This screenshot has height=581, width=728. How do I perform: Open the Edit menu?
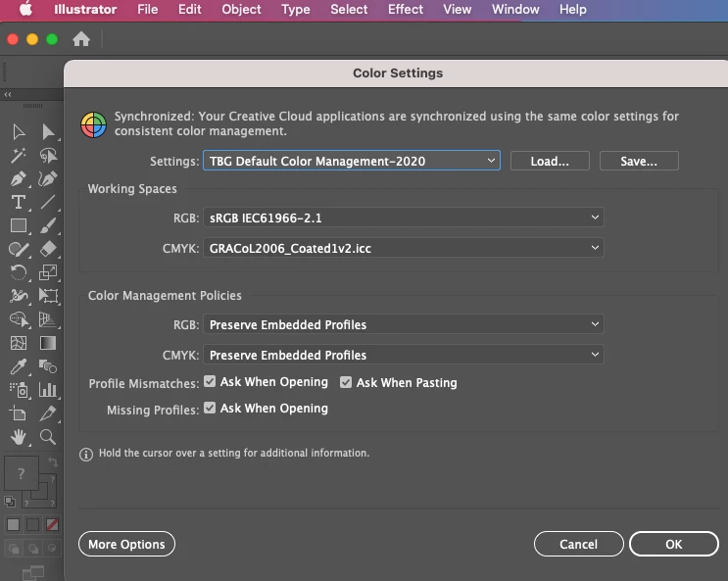tap(189, 9)
